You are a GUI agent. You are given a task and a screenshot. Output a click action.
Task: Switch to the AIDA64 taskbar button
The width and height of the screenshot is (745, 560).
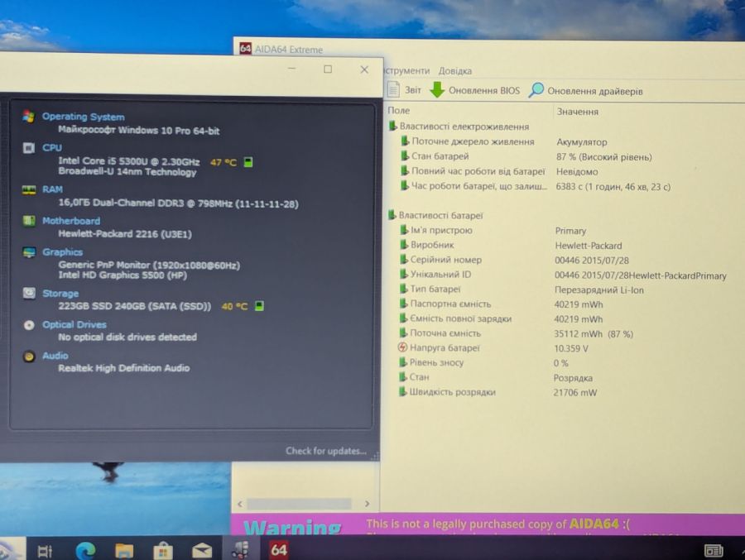click(x=279, y=550)
